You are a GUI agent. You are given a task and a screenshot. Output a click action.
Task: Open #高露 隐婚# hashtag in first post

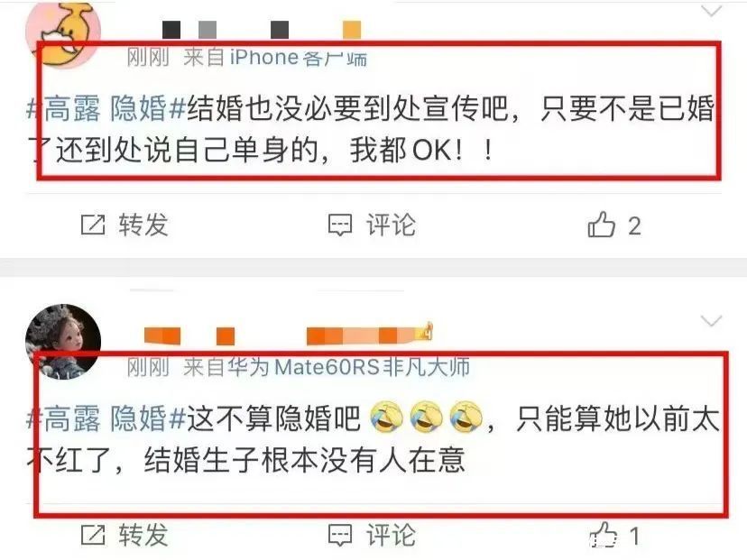click(x=106, y=108)
